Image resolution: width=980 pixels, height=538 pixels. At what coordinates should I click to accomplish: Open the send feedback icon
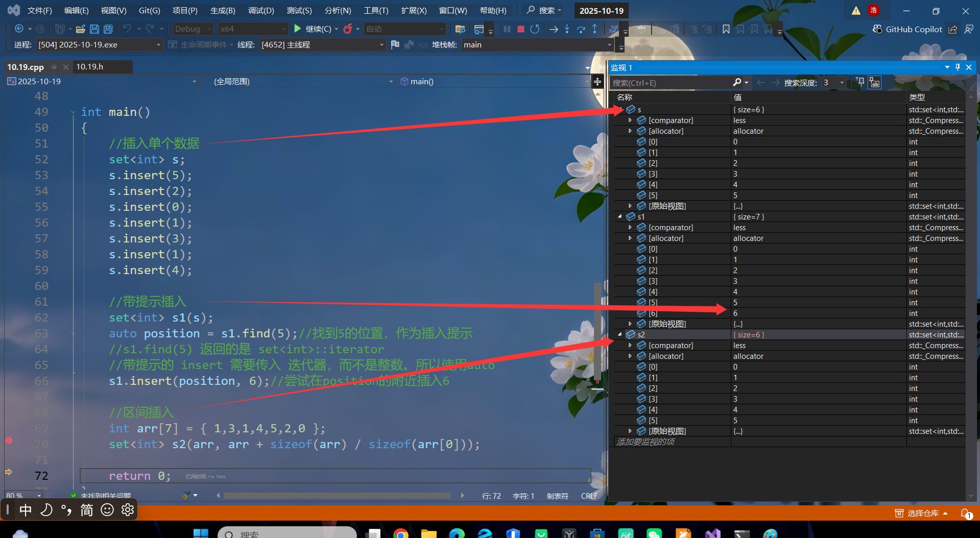(x=969, y=30)
